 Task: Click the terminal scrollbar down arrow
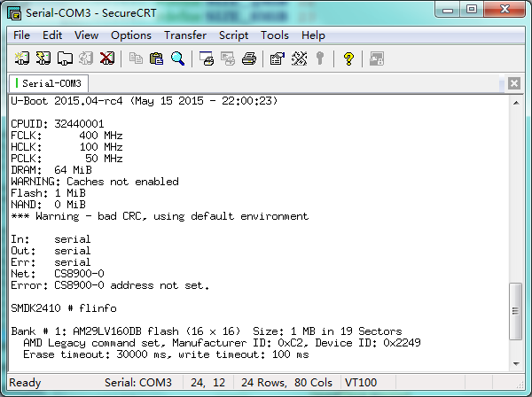(516, 364)
